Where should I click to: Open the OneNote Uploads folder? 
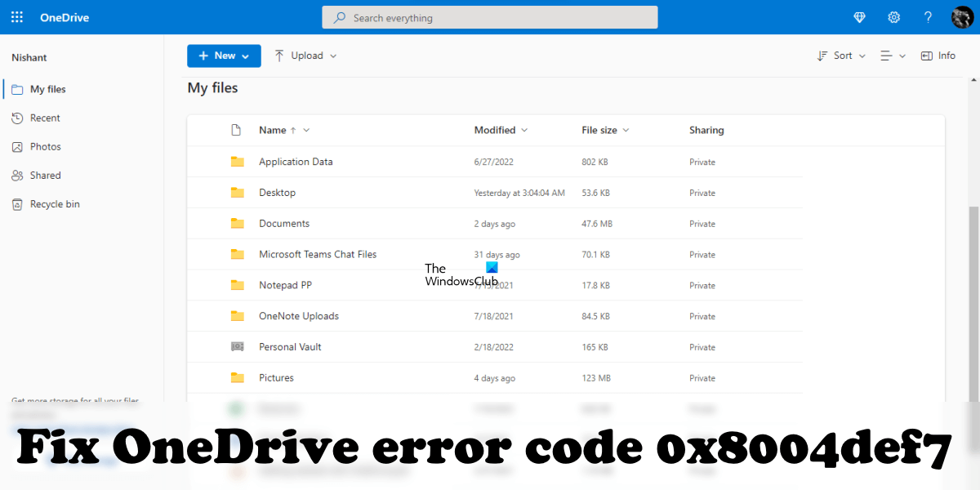(x=299, y=316)
